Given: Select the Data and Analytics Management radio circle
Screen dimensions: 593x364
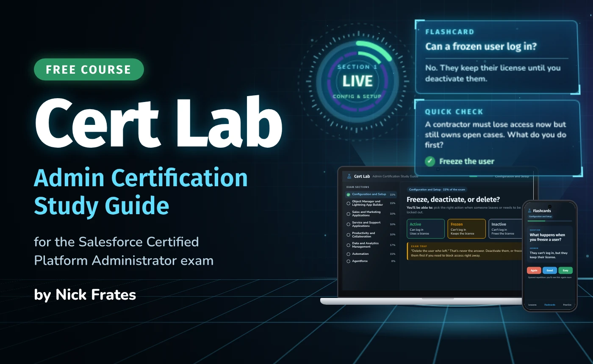Looking at the screenshot, I should [348, 245].
